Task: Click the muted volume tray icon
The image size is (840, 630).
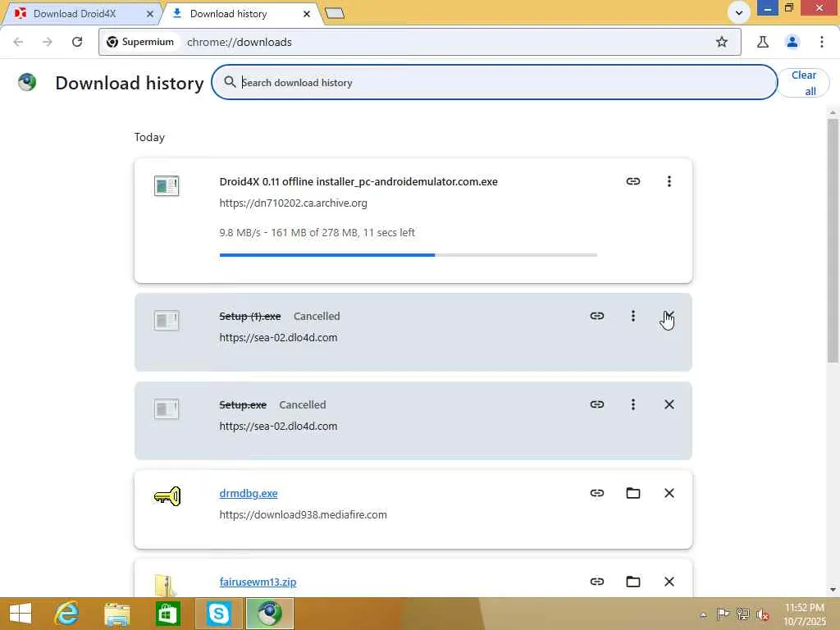Action: click(x=762, y=614)
